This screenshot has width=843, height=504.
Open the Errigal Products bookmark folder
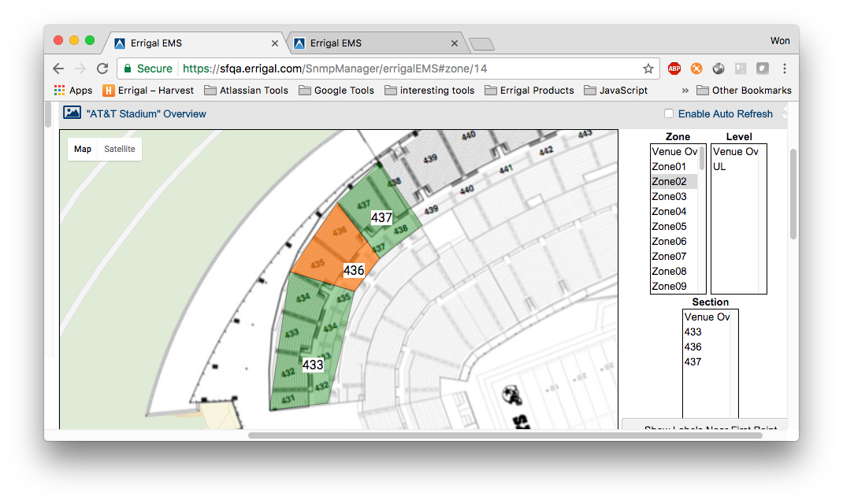(529, 91)
